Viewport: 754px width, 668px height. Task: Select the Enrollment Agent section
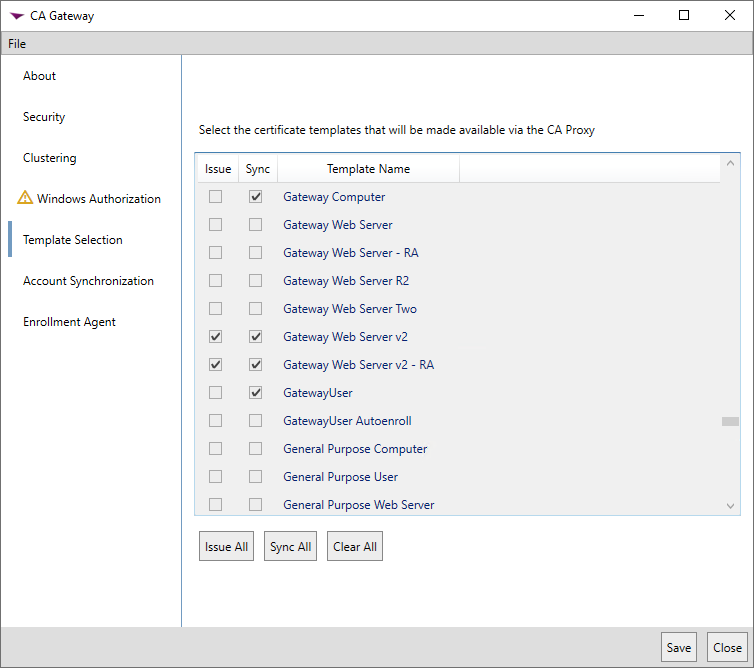[x=70, y=322]
